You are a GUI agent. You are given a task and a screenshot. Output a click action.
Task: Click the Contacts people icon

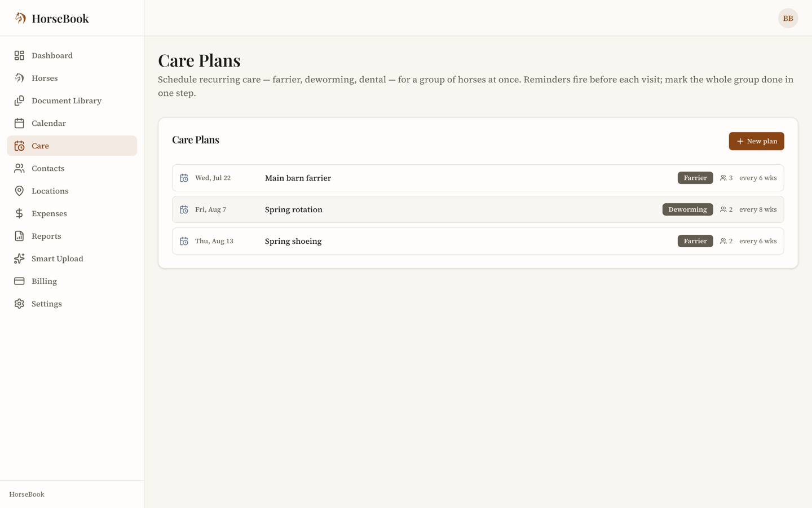point(19,168)
